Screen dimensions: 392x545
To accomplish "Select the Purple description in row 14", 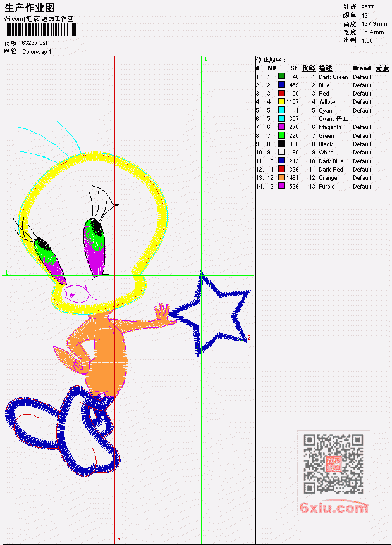I will point(326,187).
